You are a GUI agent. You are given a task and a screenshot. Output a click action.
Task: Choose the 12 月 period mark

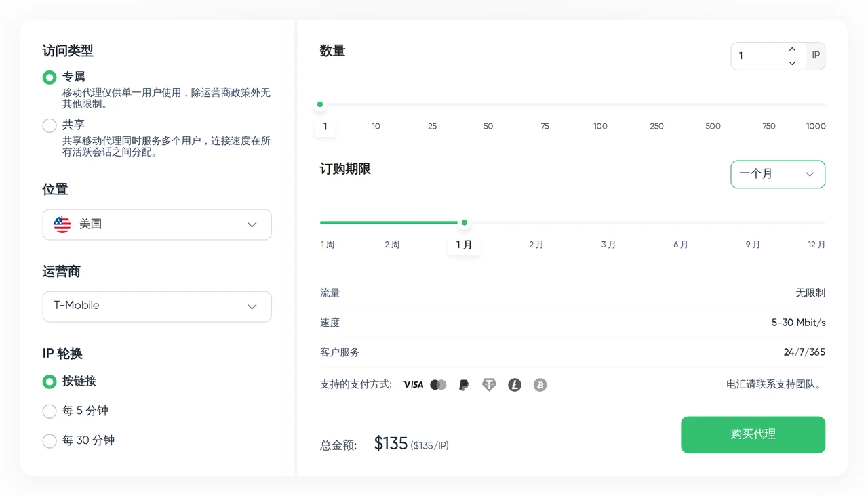tap(816, 245)
